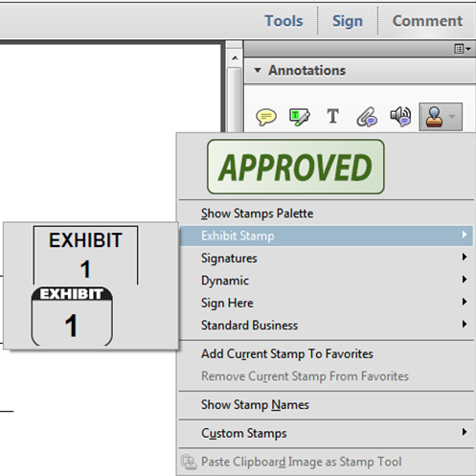476x476 pixels.
Task: Open the Sign pane
Action: click(348, 22)
